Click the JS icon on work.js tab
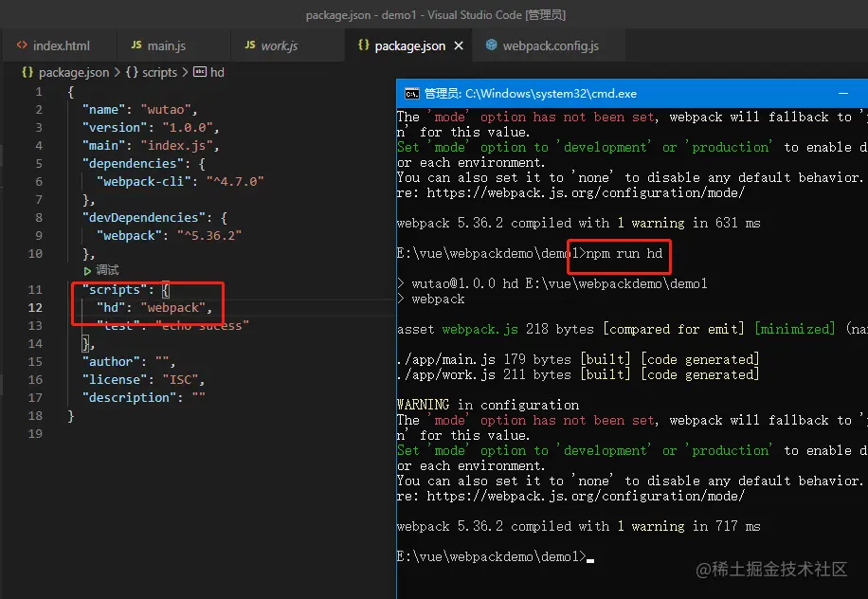 tap(250, 45)
